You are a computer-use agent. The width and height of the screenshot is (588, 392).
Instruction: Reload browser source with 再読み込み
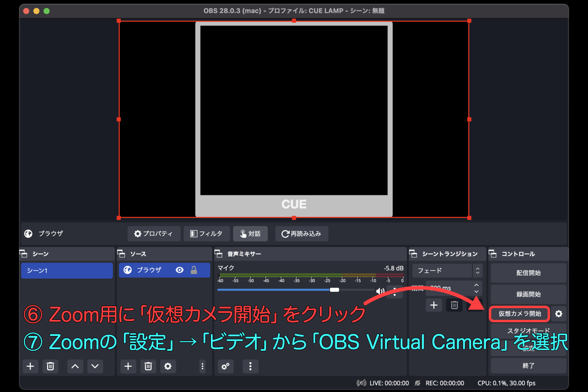[x=301, y=234]
